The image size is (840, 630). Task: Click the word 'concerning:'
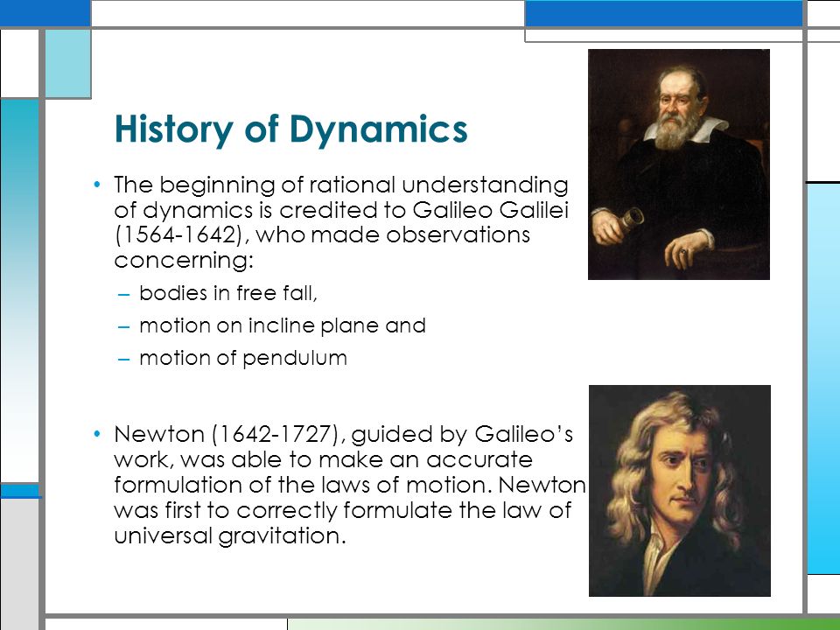tap(183, 261)
